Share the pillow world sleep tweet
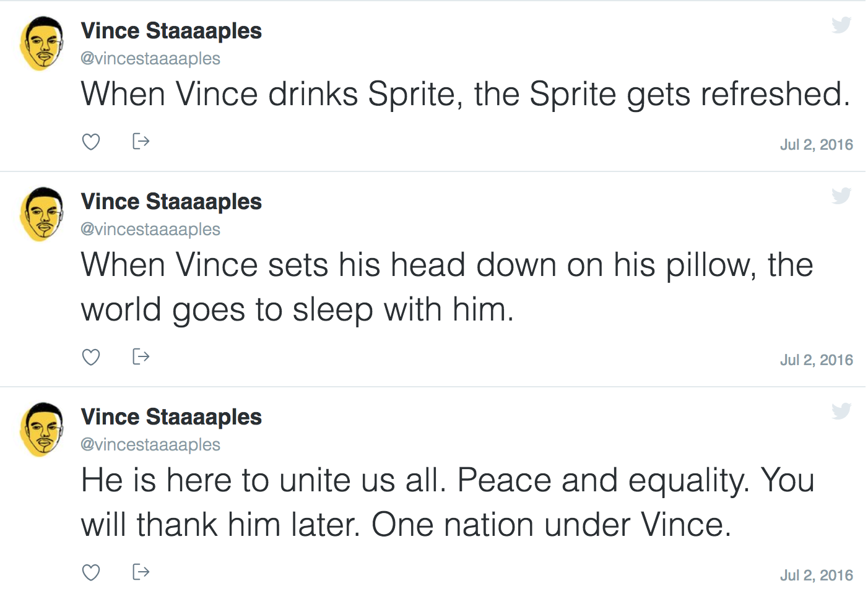Viewport: 868px width, 599px height. pos(141,356)
